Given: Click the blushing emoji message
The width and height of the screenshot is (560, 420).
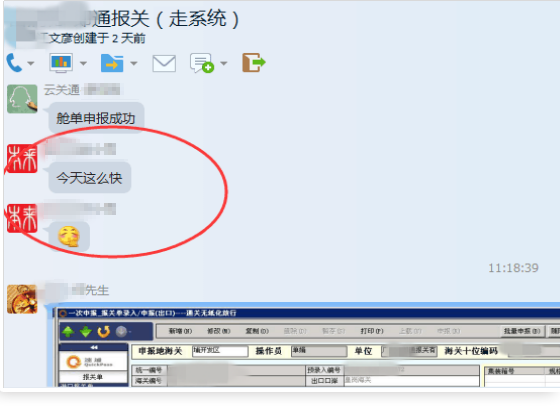Looking at the screenshot, I should [69, 236].
